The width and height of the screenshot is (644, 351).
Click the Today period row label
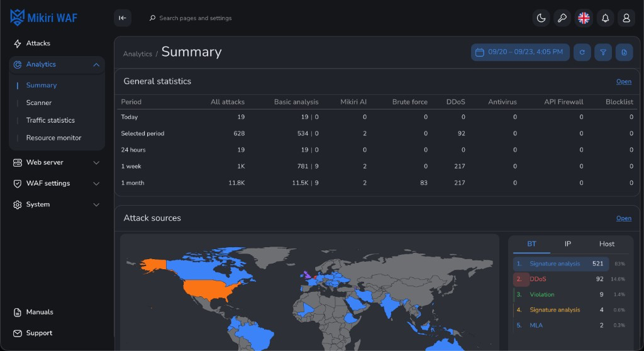[x=130, y=117]
